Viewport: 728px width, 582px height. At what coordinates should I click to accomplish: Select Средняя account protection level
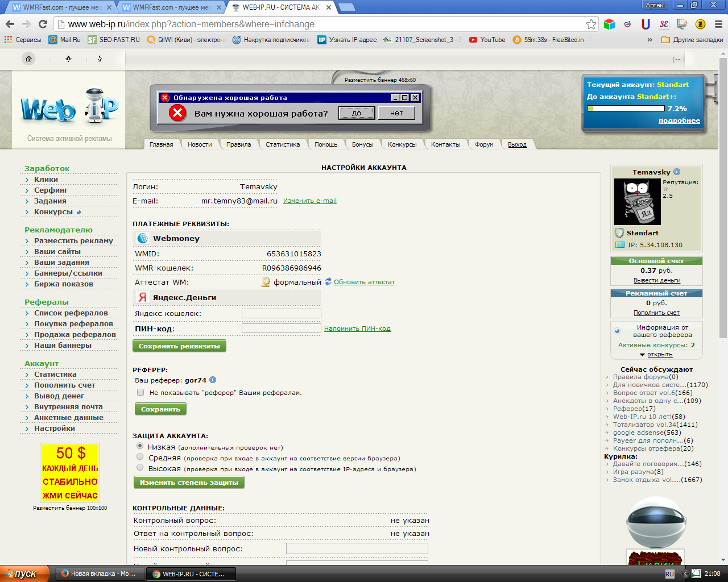(140, 457)
